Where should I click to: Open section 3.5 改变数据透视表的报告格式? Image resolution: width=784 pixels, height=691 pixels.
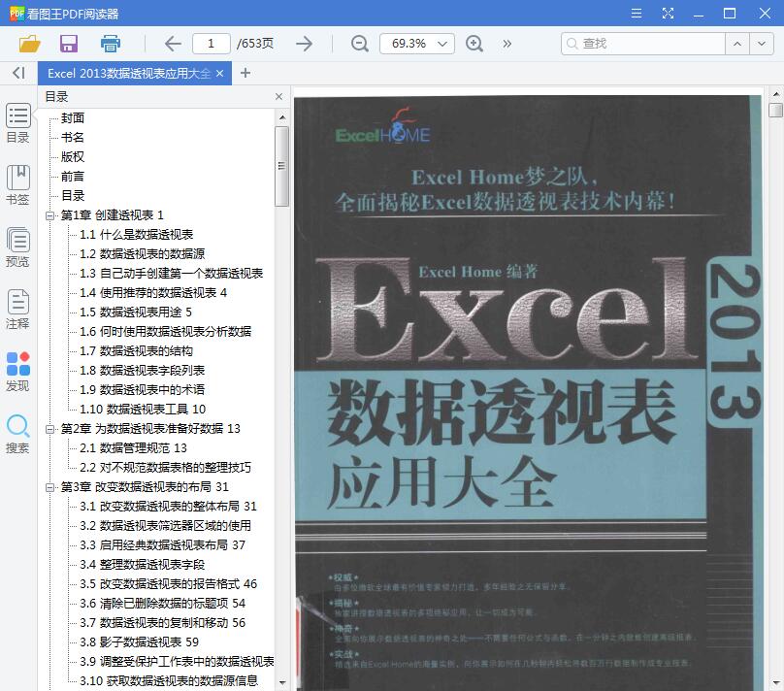pyautogui.click(x=169, y=584)
